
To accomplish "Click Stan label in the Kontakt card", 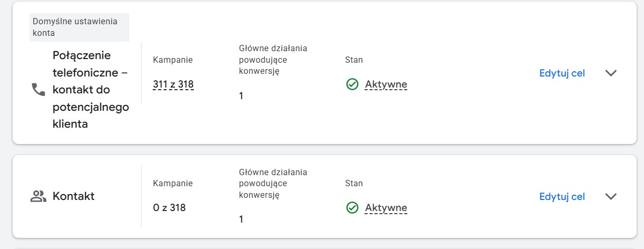I will (353, 184).
